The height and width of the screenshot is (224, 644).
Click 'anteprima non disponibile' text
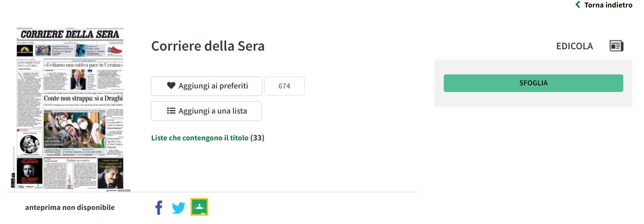(x=70, y=207)
